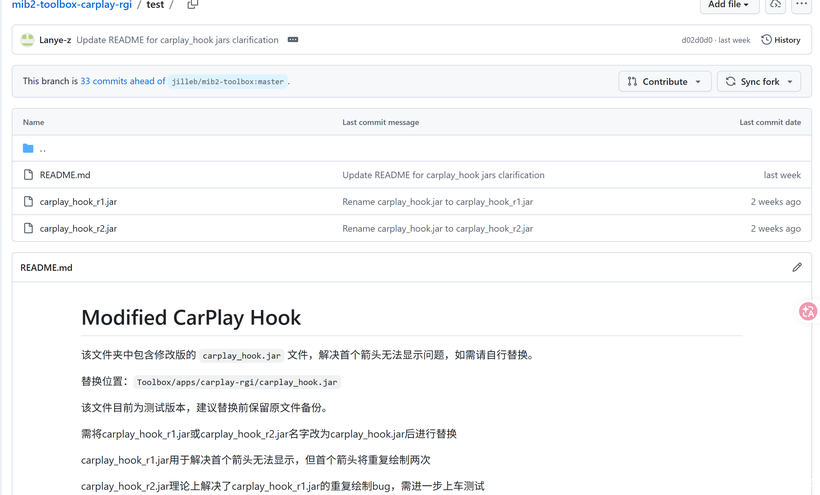
Task: Open the carplay_hook_r2.jar file
Action: click(78, 228)
